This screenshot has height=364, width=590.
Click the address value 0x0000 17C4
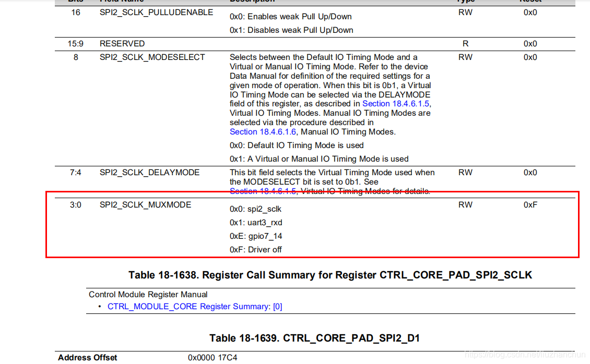[213, 358]
